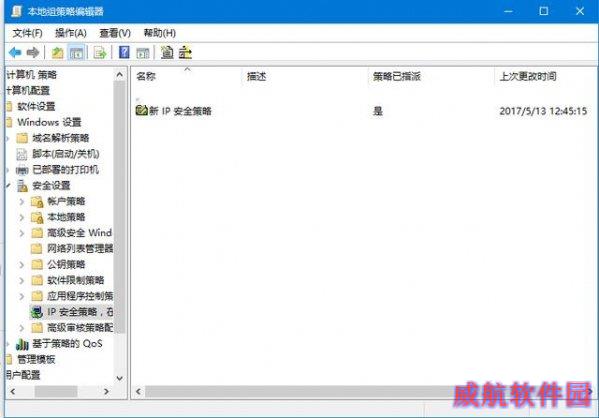The image size is (599, 418).
Task: Expand the 公钥策略 tree node
Action: pos(22,264)
